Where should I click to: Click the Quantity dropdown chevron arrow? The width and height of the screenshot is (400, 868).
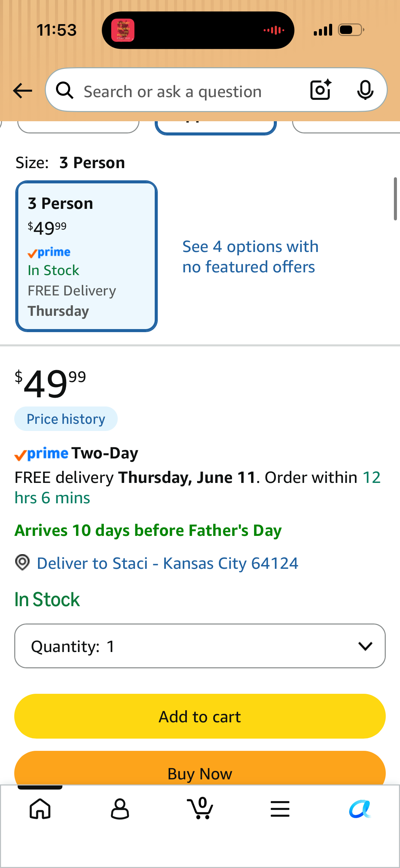(365, 646)
